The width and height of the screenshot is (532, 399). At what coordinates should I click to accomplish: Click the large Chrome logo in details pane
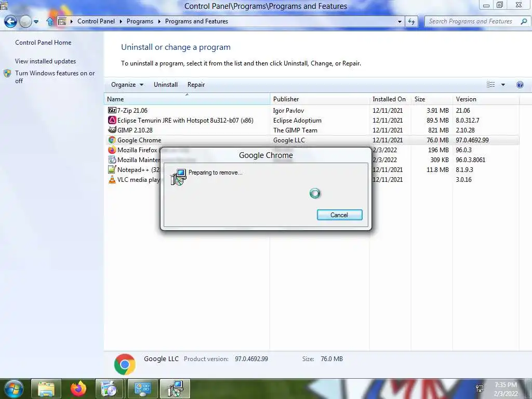pyautogui.click(x=125, y=364)
